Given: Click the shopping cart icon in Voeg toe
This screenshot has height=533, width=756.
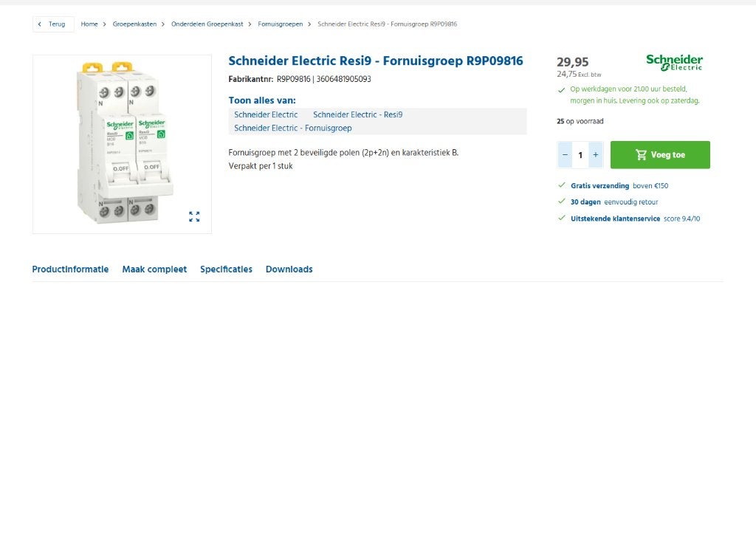Looking at the screenshot, I should 641,155.
